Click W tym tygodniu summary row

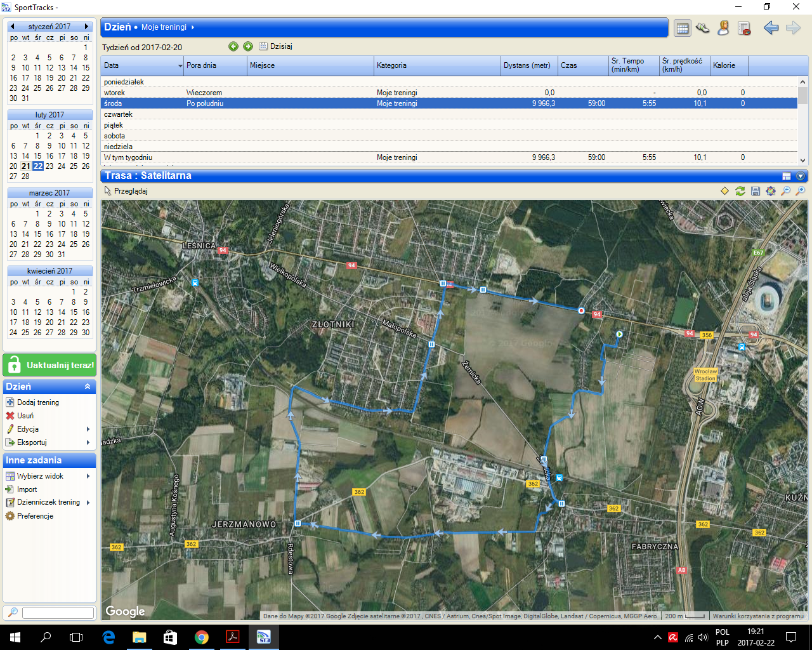tap(449, 157)
